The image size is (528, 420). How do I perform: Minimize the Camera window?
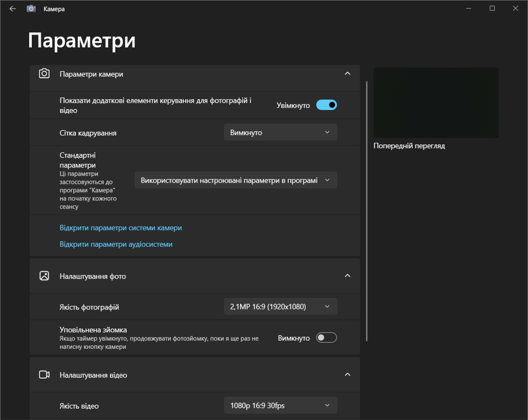(469, 9)
